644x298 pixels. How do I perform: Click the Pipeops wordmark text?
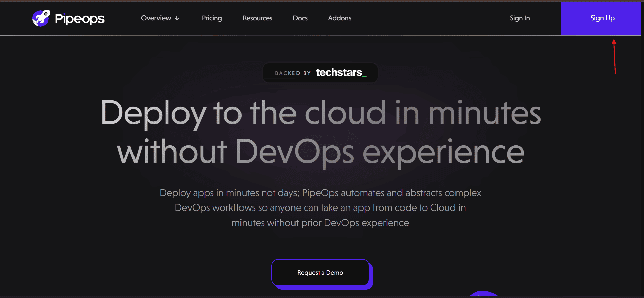click(80, 19)
